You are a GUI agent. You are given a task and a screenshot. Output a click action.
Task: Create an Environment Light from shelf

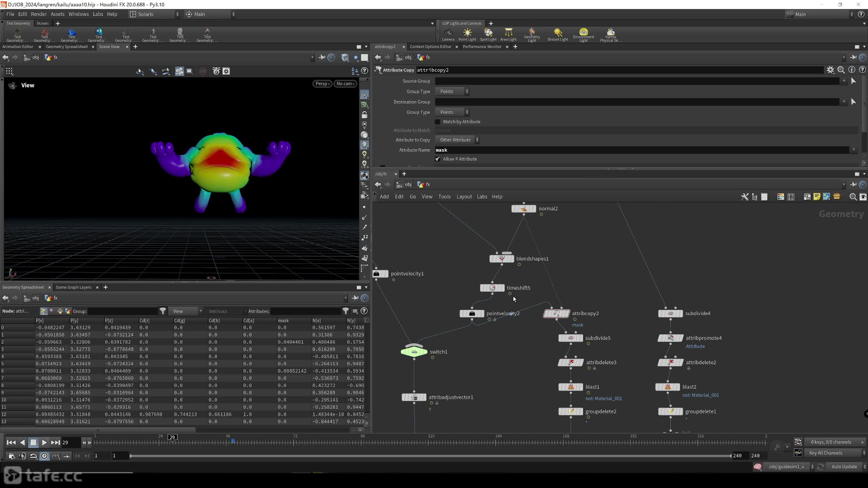coord(583,35)
